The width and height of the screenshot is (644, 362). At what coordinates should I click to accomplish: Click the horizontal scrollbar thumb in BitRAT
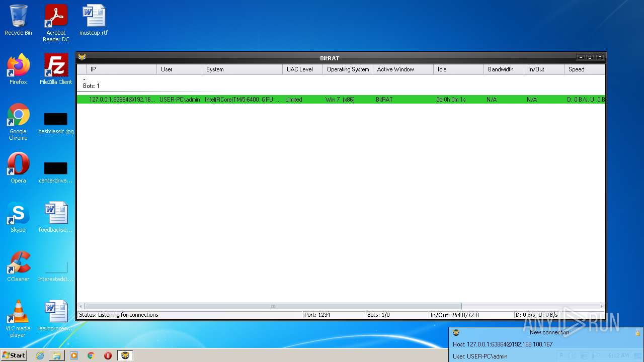(x=273, y=306)
